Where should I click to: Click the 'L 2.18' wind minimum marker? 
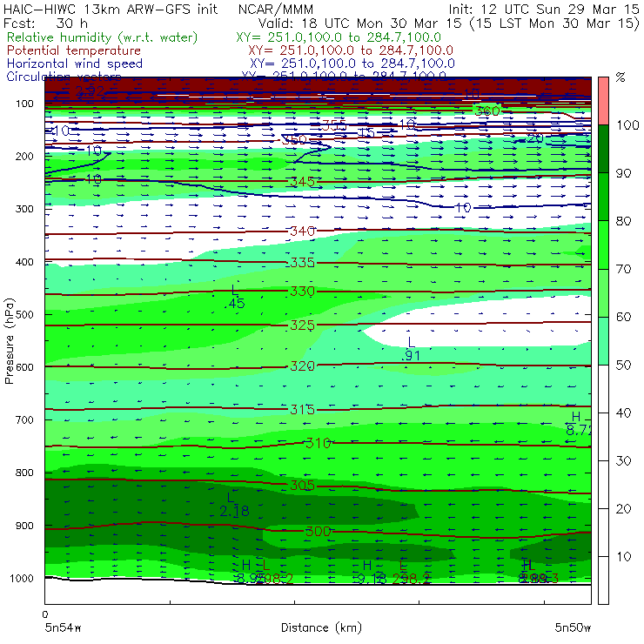pyautogui.click(x=234, y=505)
